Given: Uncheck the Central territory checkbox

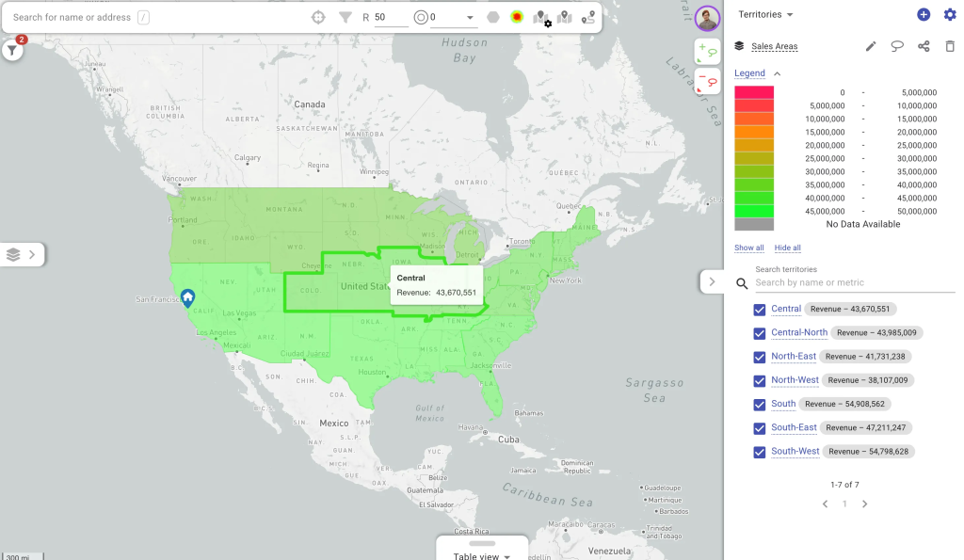Looking at the screenshot, I should coord(760,310).
